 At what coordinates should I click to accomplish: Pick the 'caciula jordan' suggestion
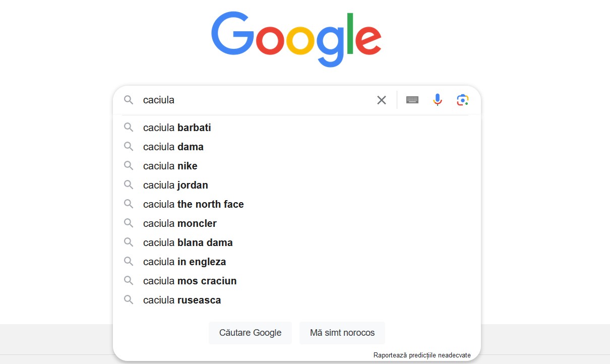(175, 185)
